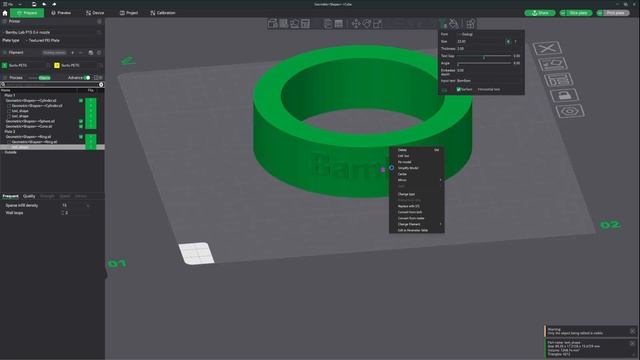Select the Move gizmo tool
Viewport: 640px width, 360px height.
click(x=356, y=24)
